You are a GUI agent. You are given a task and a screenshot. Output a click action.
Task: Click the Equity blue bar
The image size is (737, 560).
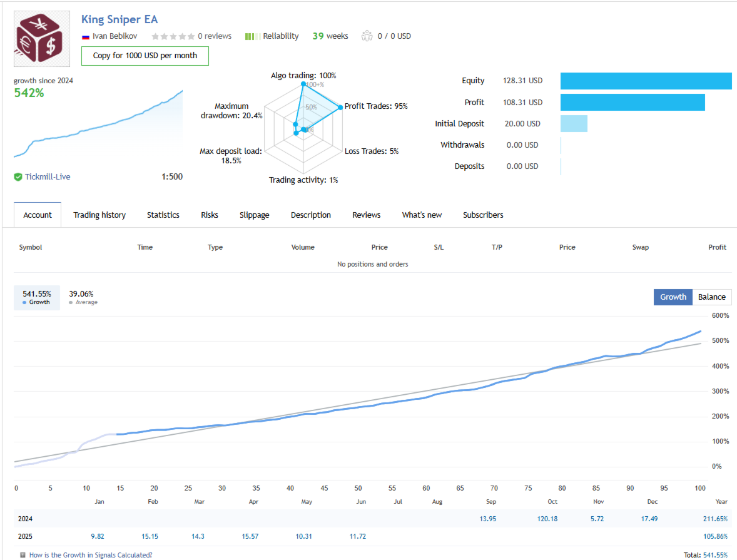646,81
